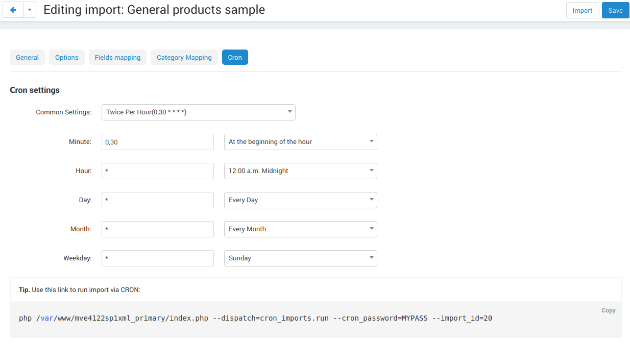Open the '12:00 a.m. Midnight' dropdown
The image size is (630, 364).
point(301,171)
